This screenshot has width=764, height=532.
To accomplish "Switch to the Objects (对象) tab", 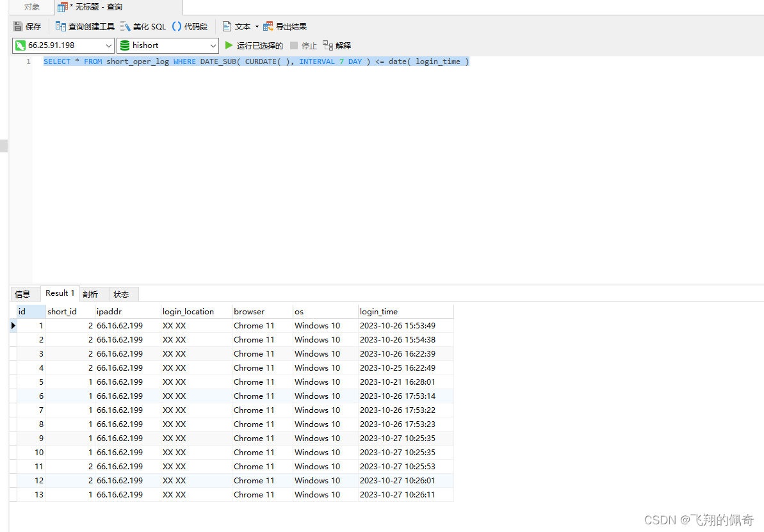I will (x=31, y=7).
